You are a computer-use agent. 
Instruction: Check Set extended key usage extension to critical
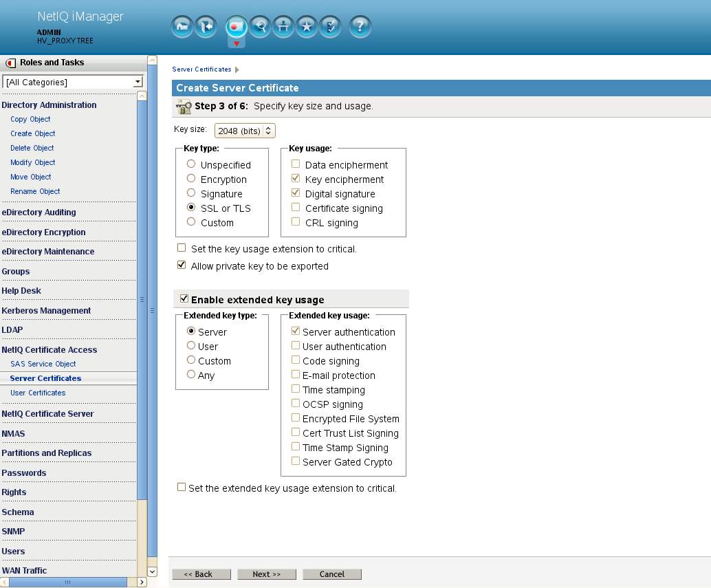[182, 488]
